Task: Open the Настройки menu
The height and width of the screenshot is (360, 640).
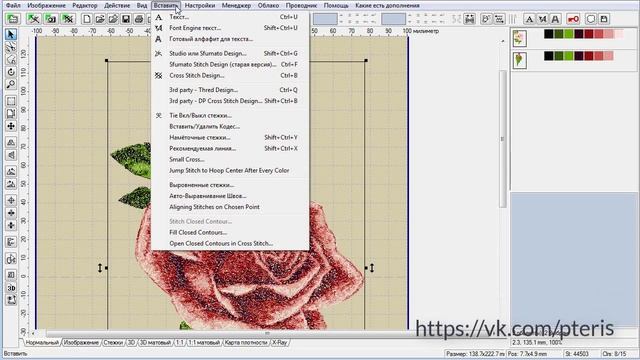Action: 200,6
